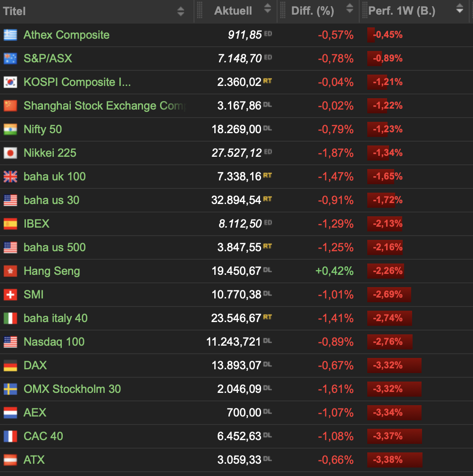This screenshot has height=476, width=473.
Task: Open the CAC 40 index link
Action: coord(43,436)
